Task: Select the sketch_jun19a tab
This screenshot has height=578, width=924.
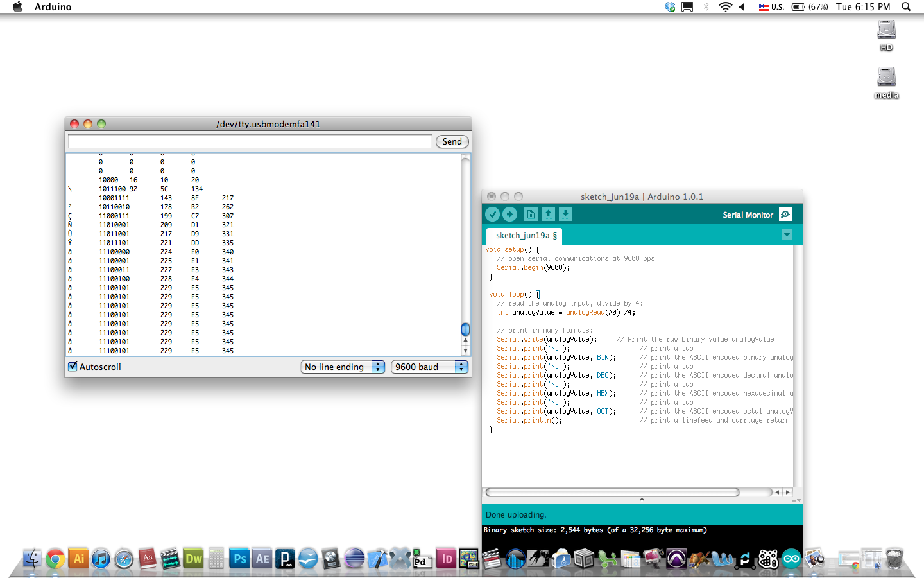Action: click(x=525, y=236)
